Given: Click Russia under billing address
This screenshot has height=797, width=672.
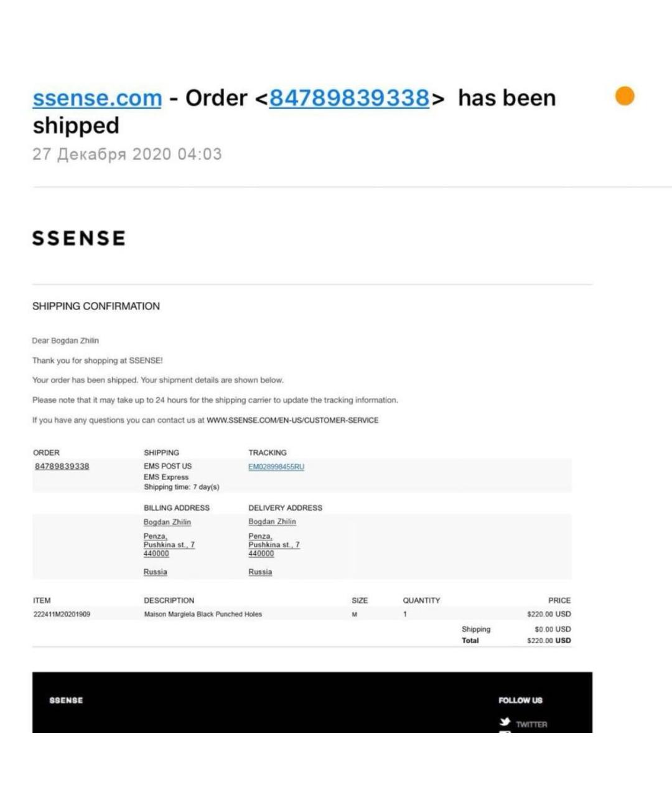Looking at the screenshot, I should coord(156,572).
